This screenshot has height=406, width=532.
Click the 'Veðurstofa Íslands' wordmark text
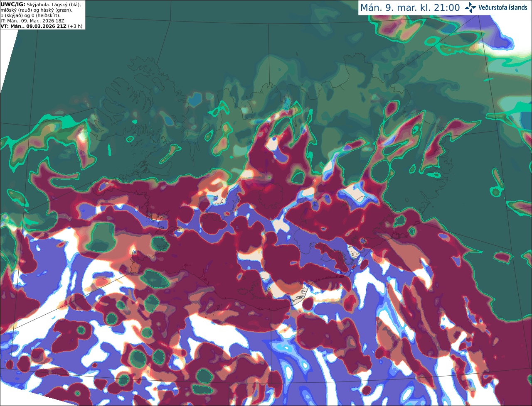click(x=502, y=7)
